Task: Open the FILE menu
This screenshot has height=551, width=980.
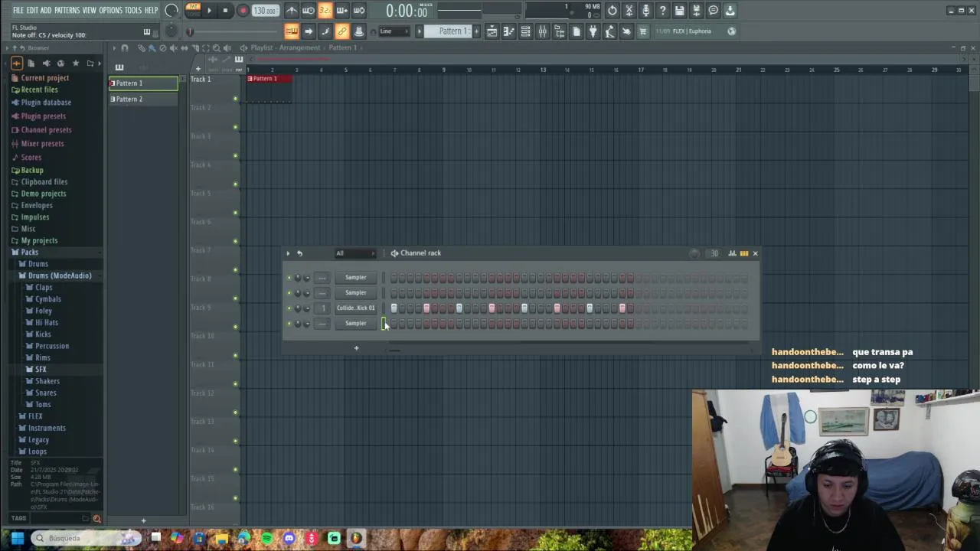Action: pyautogui.click(x=18, y=10)
